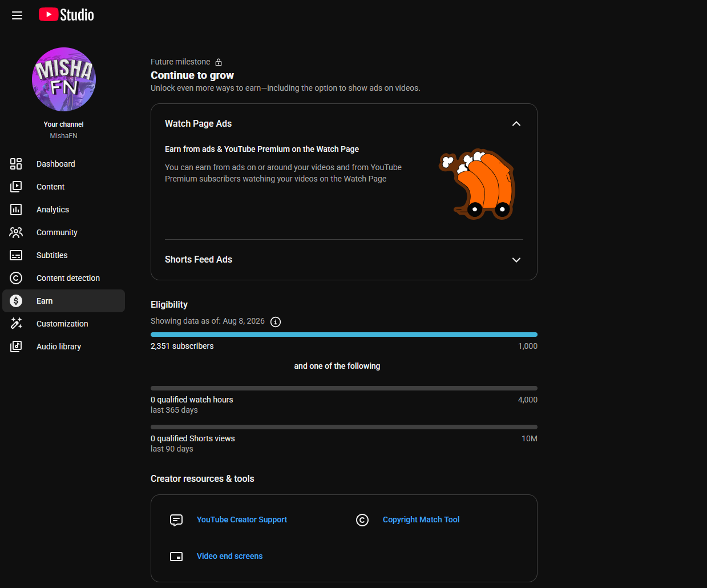707x588 pixels.
Task: Click the Customization magic wand icon
Action: pyautogui.click(x=16, y=324)
